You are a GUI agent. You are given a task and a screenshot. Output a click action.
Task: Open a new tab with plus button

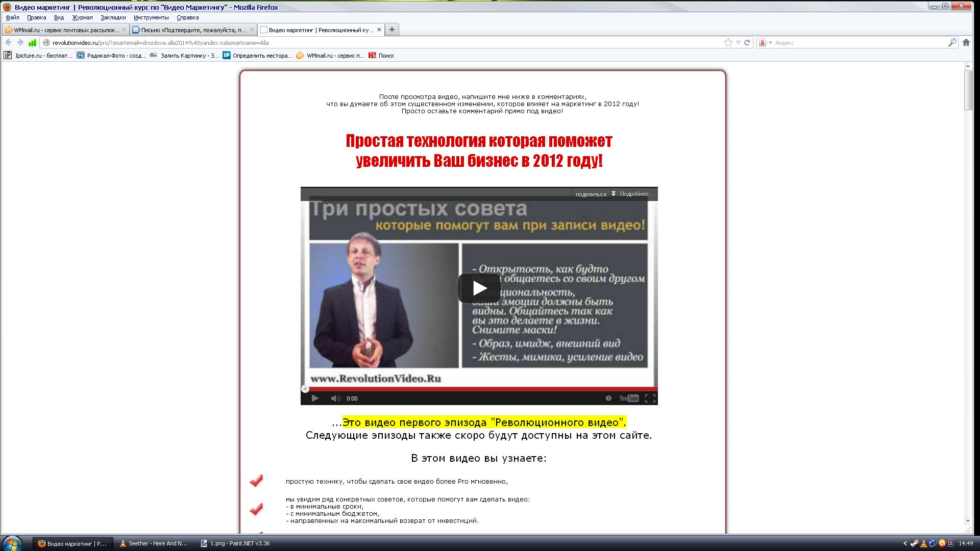[x=391, y=30]
